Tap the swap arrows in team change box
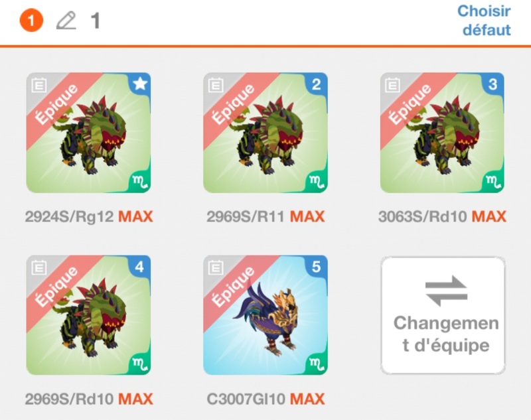This screenshot has width=531, height=420. point(446,291)
